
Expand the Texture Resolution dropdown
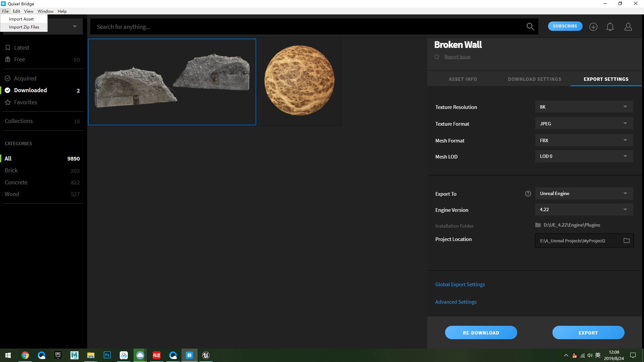click(584, 107)
